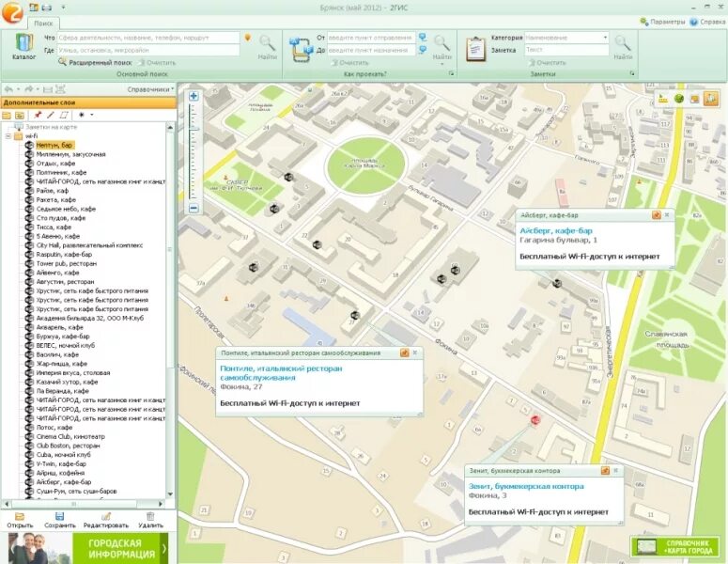Open the Айсберг, кафе-бар link in the popup
728x564 pixels.
click(x=556, y=230)
